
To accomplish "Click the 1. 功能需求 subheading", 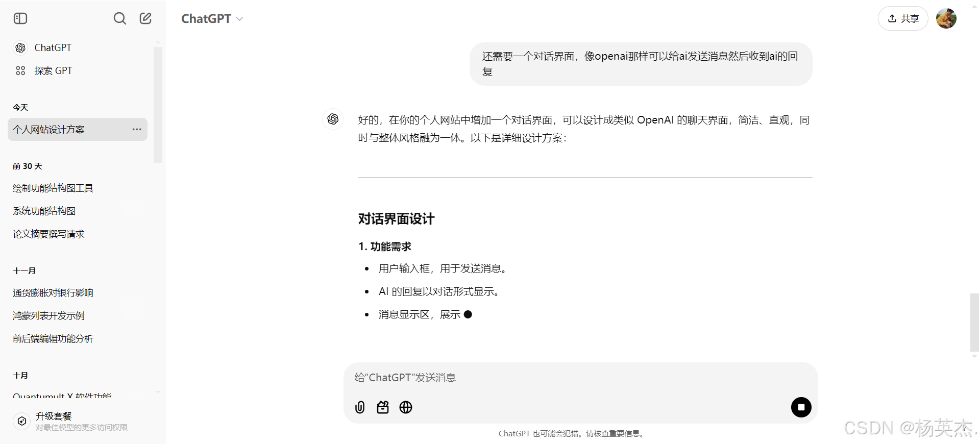I will (x=385, y=246).
